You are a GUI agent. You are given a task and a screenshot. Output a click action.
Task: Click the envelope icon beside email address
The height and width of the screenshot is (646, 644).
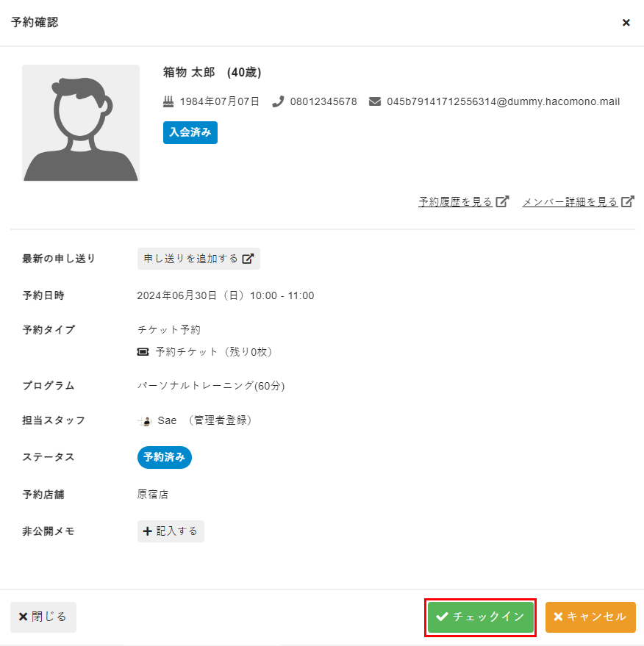[375, 101]
